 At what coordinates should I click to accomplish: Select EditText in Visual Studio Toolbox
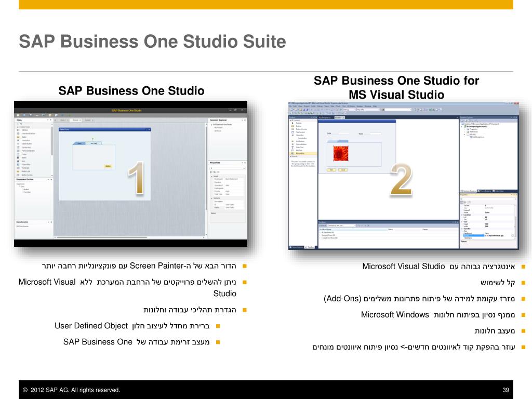[x=299, y=150]
